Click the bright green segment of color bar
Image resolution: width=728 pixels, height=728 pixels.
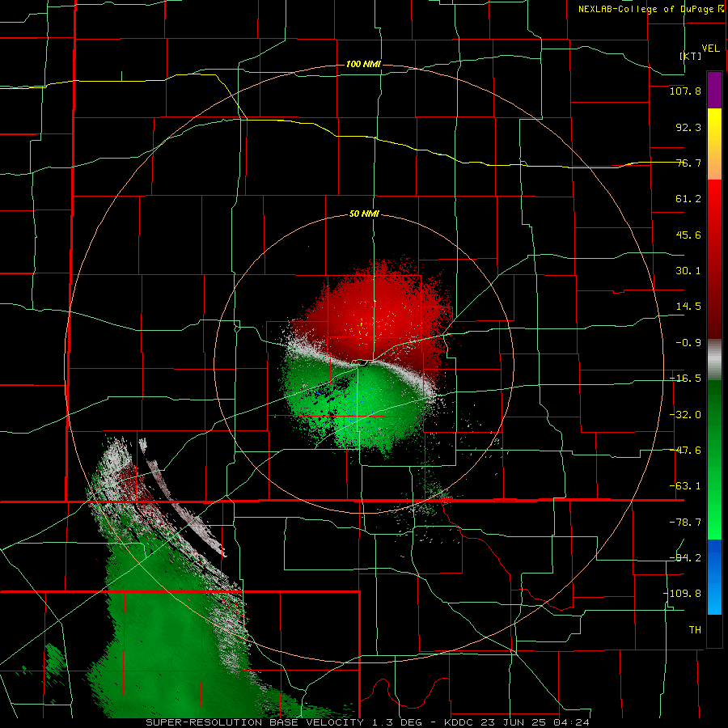point(714,459)
